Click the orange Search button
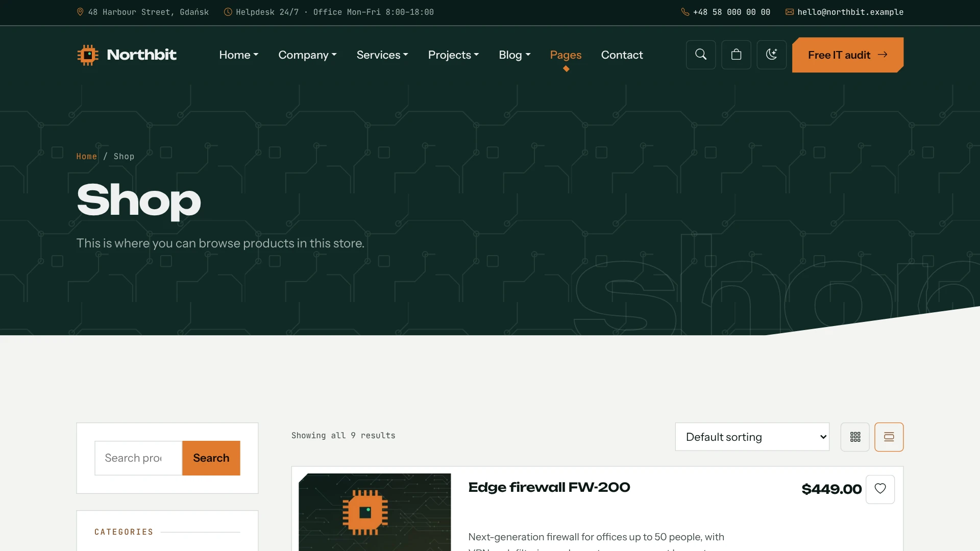This screenshot has height=551, width=980. (x=211, y=458)
